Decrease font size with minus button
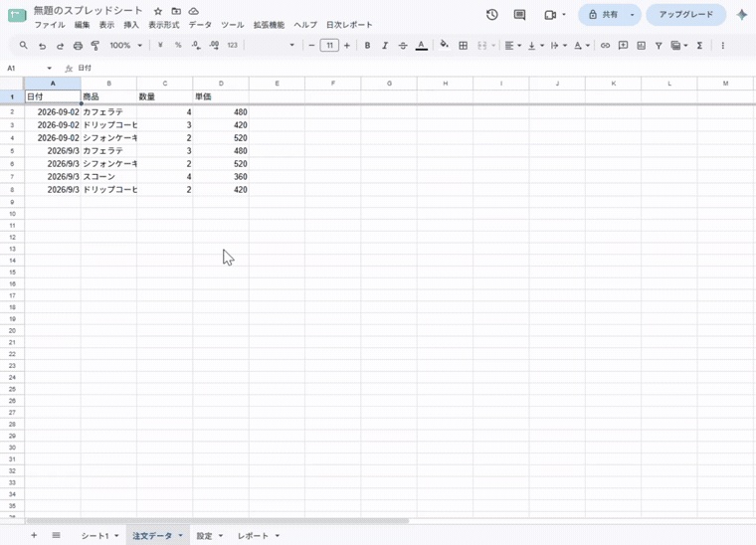 311,46
